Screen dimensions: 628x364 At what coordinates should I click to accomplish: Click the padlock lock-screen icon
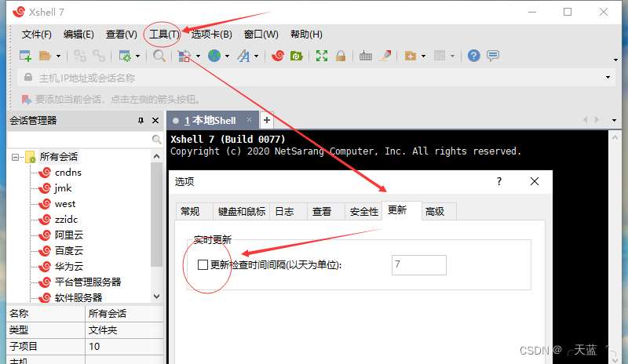(341, 56)
